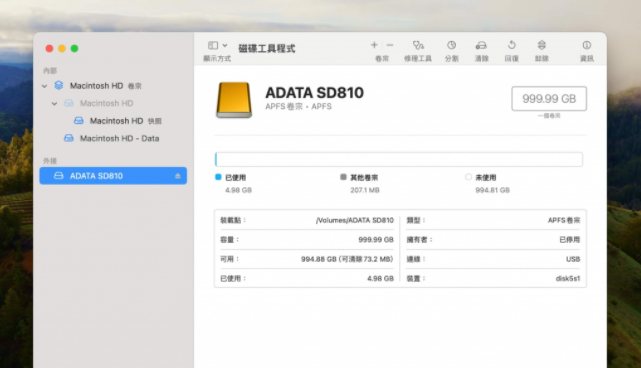
Task: Click the 207.1 MB other volumes value
Action: 365,190
